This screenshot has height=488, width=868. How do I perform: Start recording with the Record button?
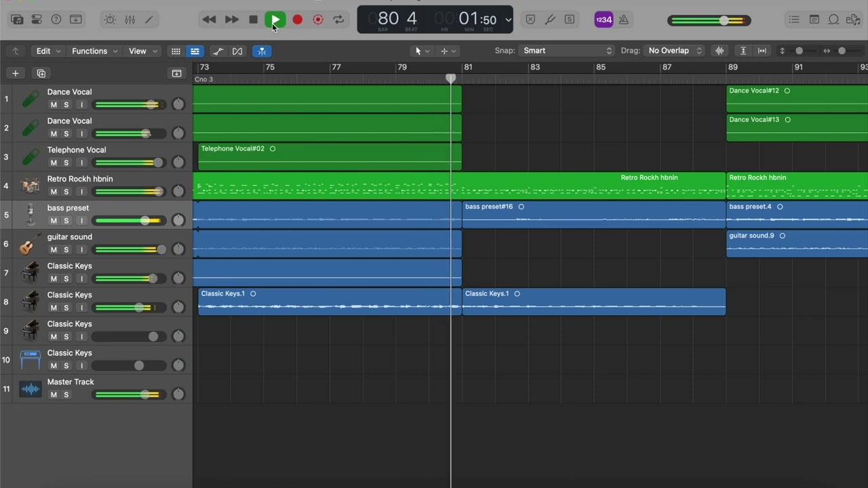tap(297, 20)
